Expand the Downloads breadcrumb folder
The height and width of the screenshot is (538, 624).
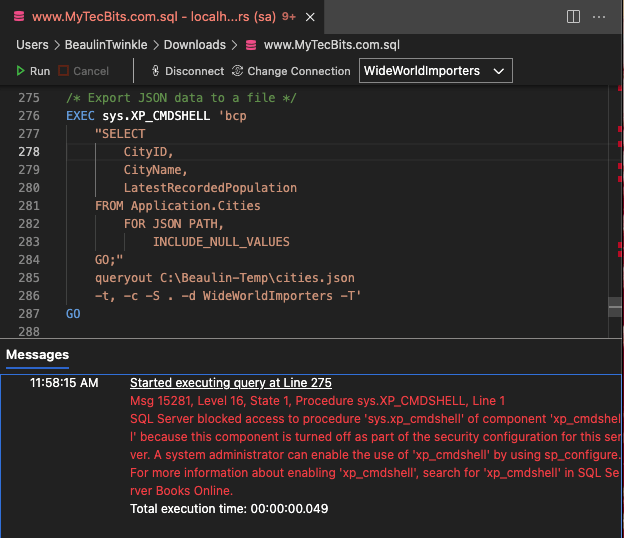192,45
